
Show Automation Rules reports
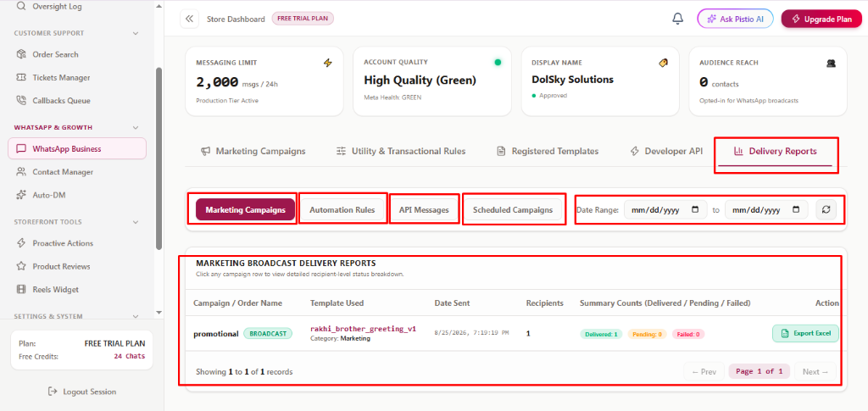pyautogui.click(x=342, y=209)
